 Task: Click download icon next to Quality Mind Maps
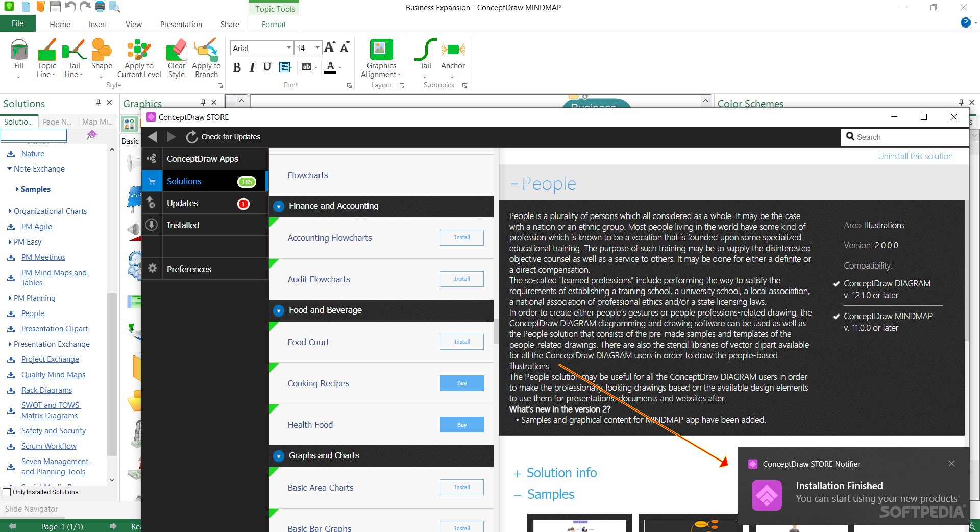point(11,375)
